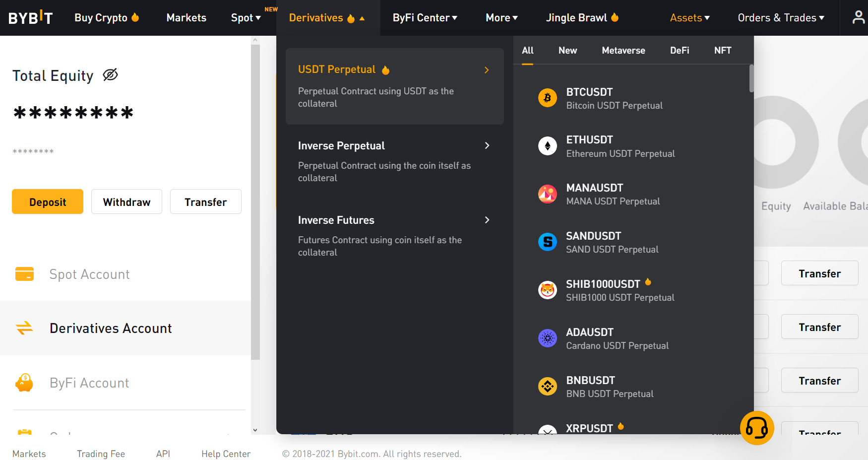The image size is (868, 460).
Task: Click API link in footer
Action: click(163, 454)
